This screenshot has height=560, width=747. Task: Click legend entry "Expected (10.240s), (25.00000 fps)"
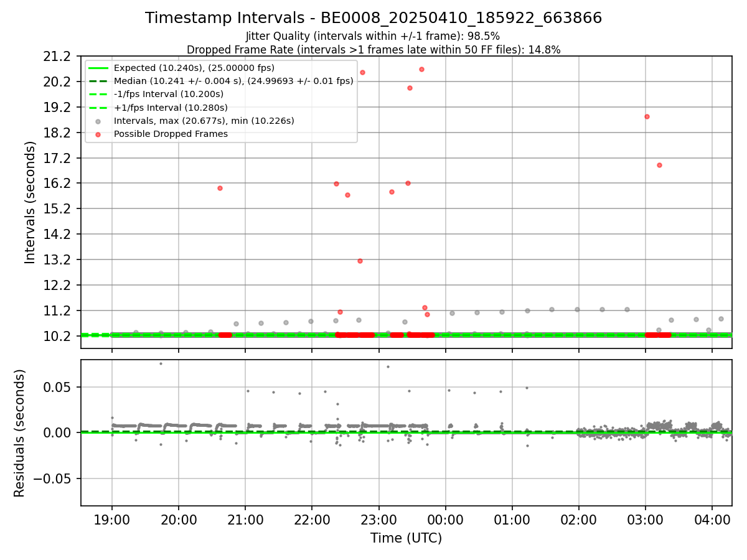[194, 68]
